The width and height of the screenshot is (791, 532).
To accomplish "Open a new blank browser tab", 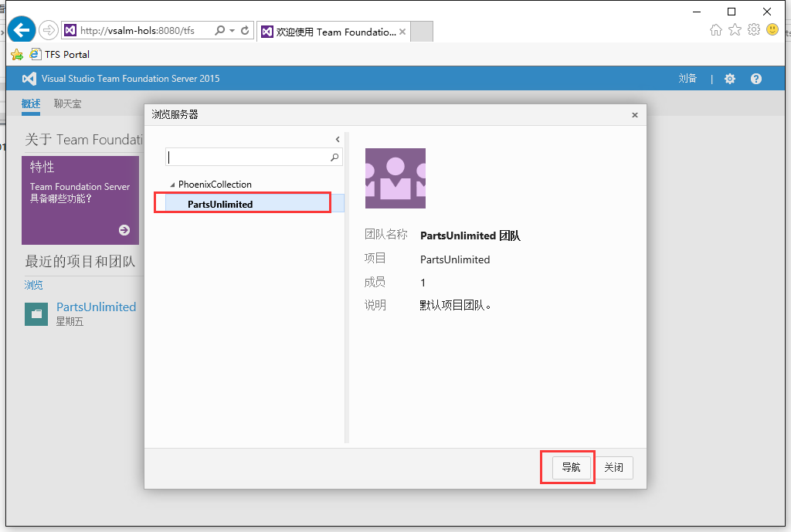I will [x=422, y=32].
